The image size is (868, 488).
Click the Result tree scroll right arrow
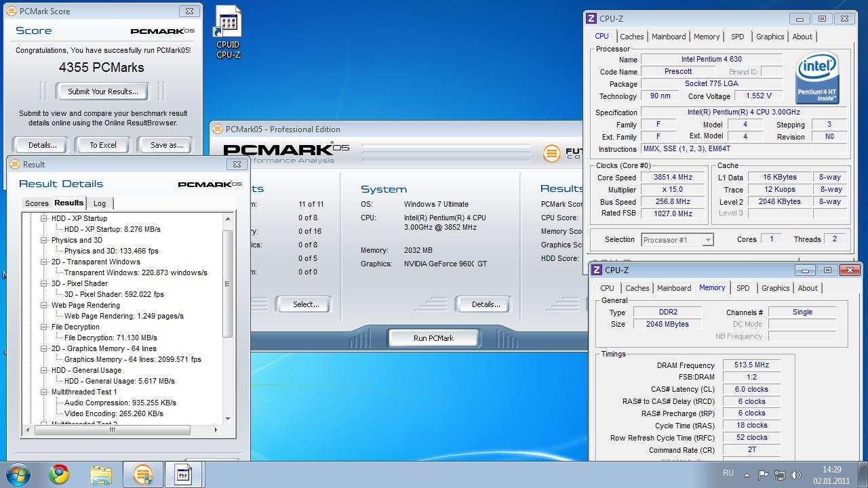tap(216, 430)
